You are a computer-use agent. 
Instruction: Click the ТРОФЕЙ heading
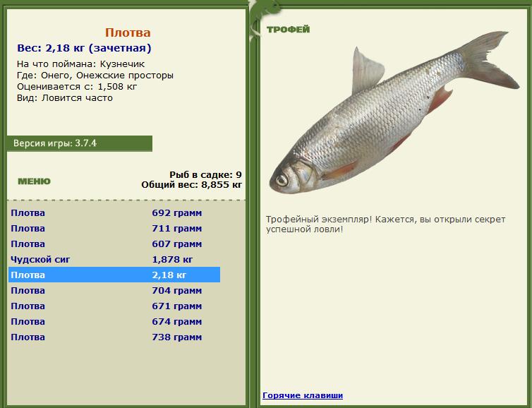click(289, 30)
